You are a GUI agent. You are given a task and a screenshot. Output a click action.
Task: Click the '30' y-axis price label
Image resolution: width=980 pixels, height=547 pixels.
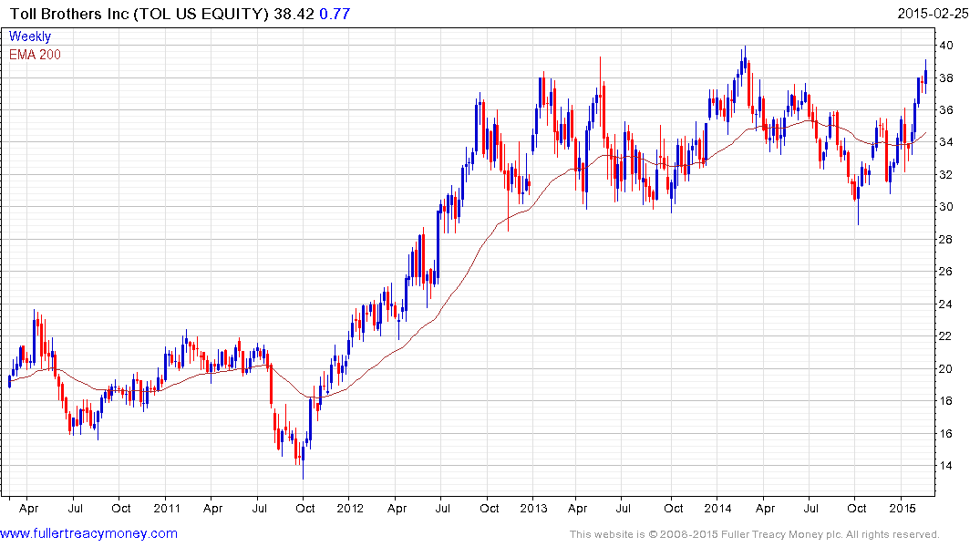point(946,207)
